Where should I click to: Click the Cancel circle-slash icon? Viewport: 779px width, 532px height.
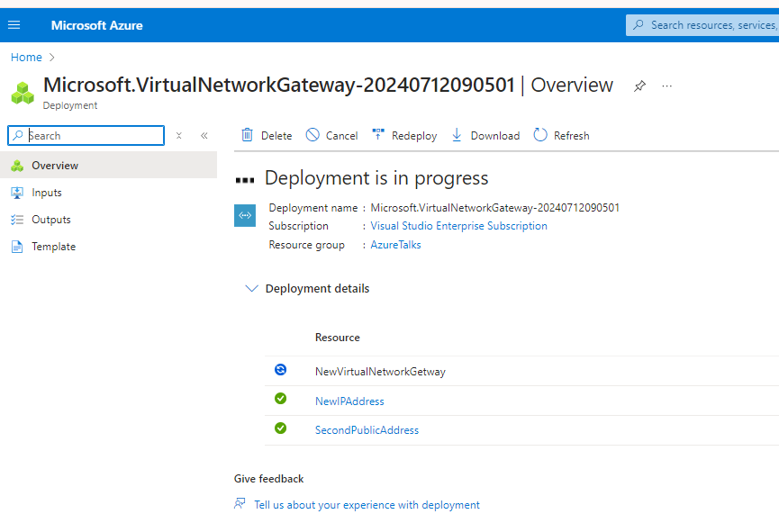click(313, 135)
